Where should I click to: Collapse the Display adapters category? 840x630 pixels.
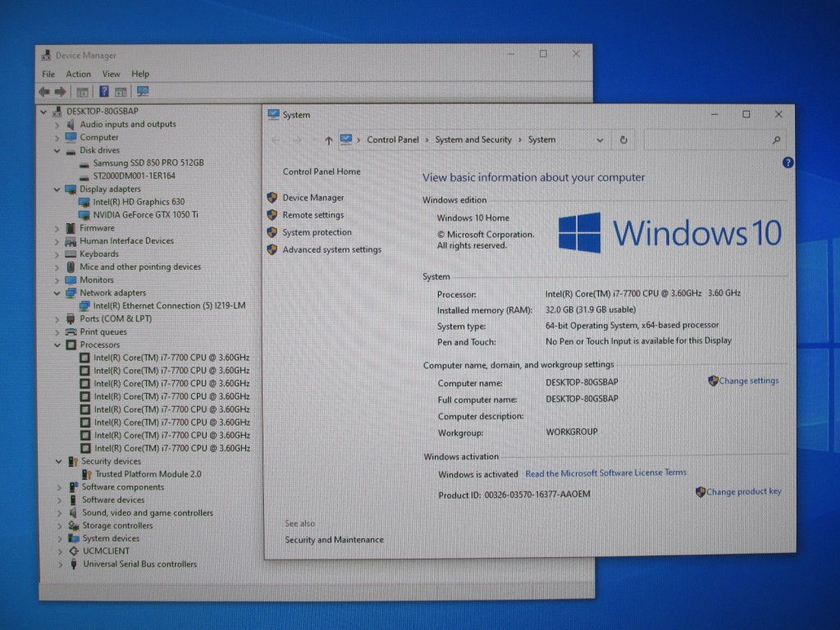(x=57, y=189)
